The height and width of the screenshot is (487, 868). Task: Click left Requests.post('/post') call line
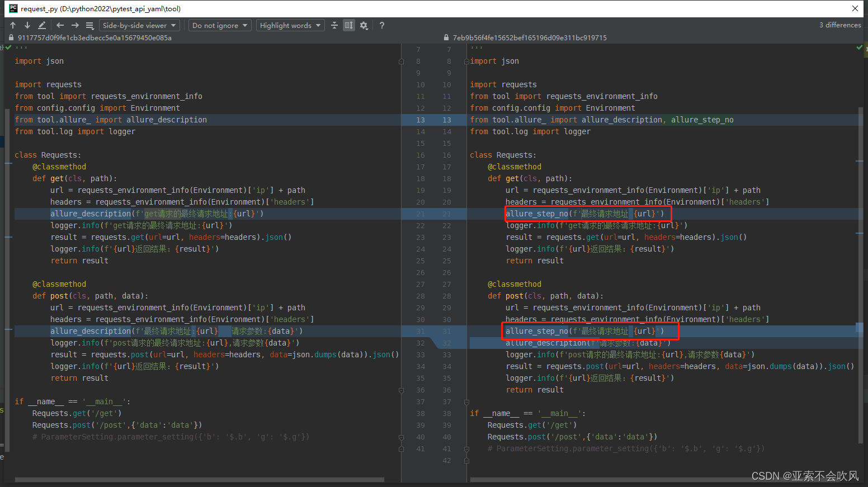(x=117, y=425)
